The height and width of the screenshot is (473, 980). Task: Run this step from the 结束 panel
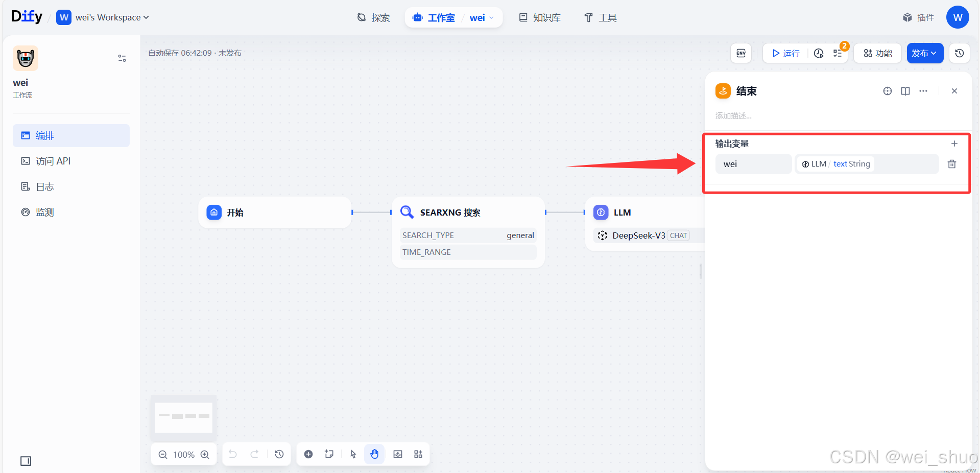(x=888, y=91)
